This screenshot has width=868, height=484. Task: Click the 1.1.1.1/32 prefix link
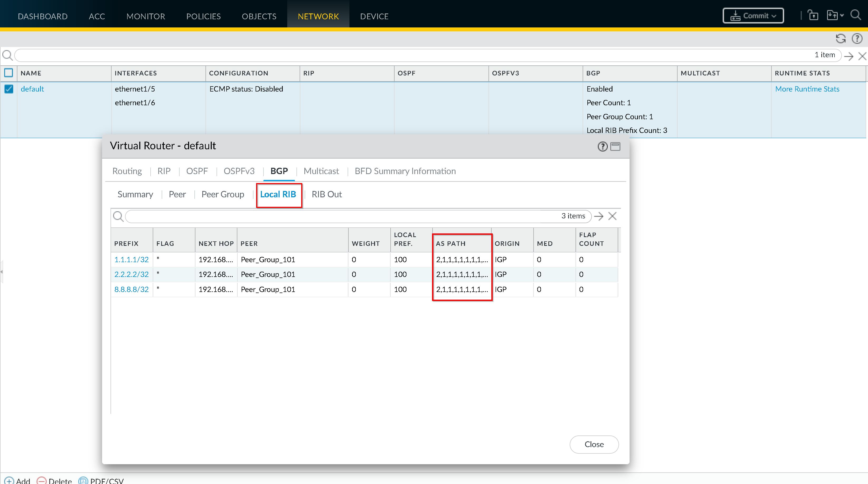[131, 260]
